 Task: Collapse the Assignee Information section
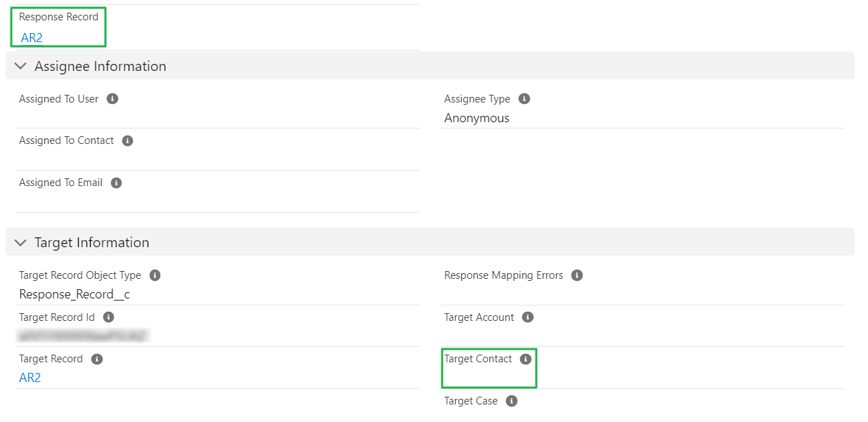[x=20, y=65]
